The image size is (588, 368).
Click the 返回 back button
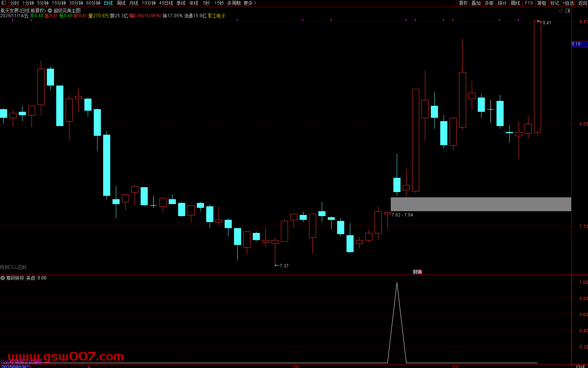point(582,3)
